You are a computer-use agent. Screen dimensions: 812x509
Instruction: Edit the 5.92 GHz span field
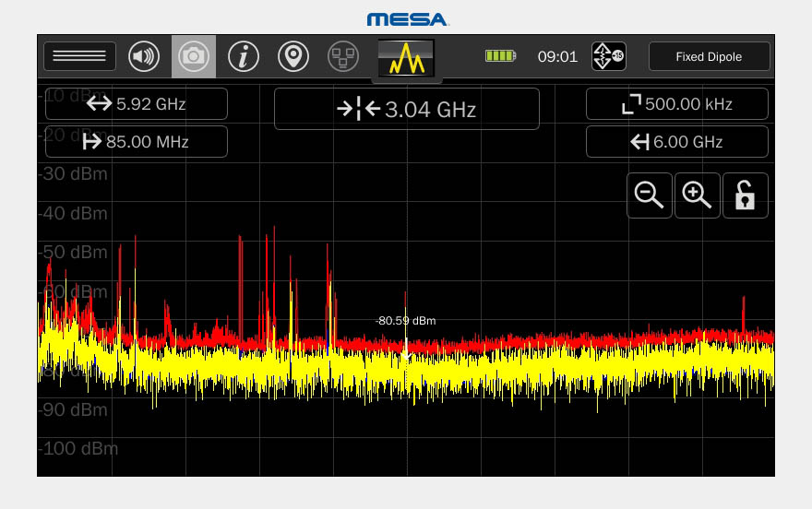pyautogui.click(x=137, y=104)
